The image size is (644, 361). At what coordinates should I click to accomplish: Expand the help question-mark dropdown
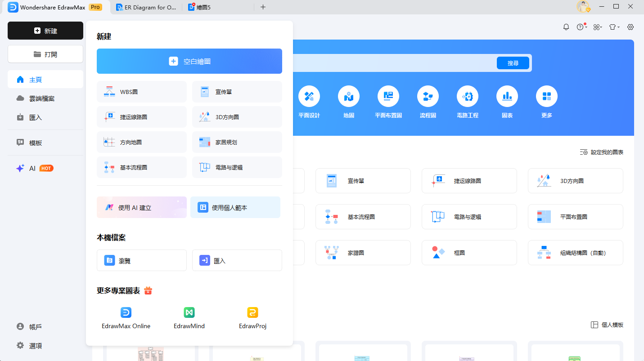click(x=581, y=27)
